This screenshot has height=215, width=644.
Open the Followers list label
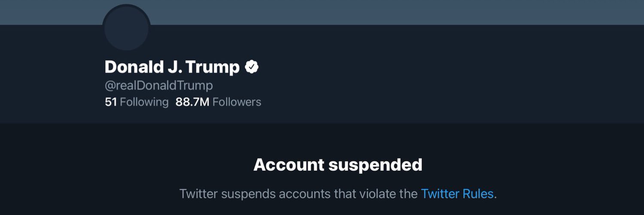click(x=237, y=102)
